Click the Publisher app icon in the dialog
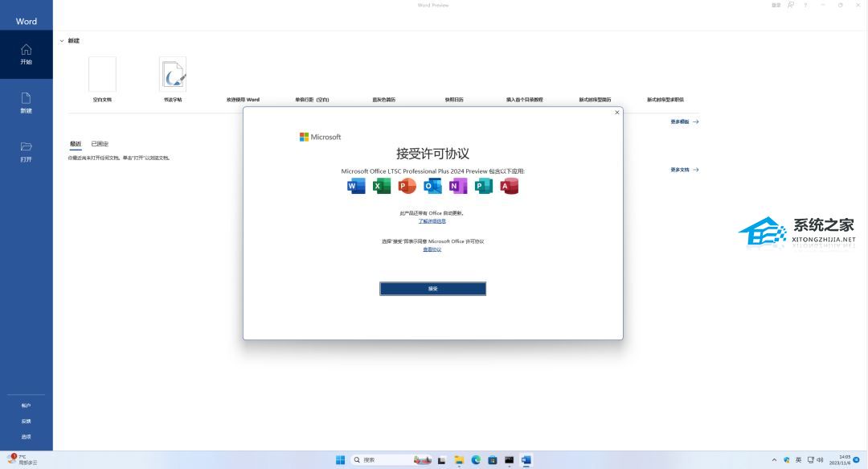Screen dimensions: 868x469 483,186
